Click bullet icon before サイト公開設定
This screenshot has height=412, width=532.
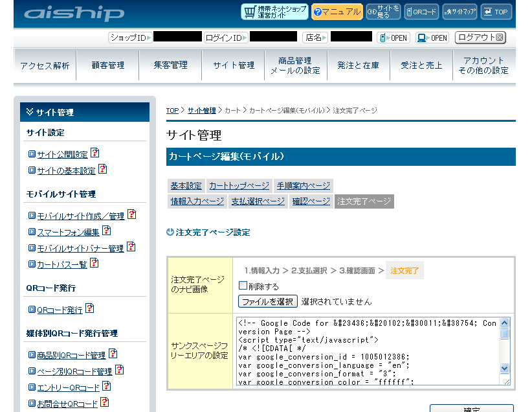(32, 154)
